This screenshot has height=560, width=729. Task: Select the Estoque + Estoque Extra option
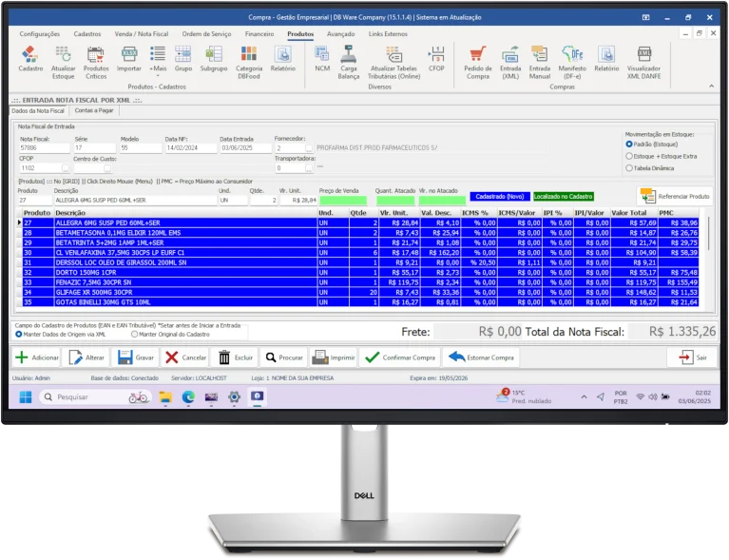click(629, 156)
